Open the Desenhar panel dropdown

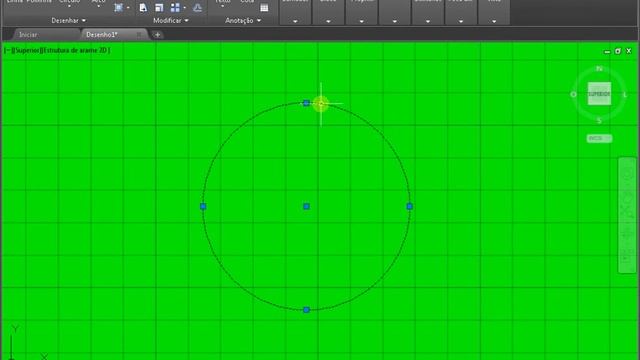pos(69,20)
